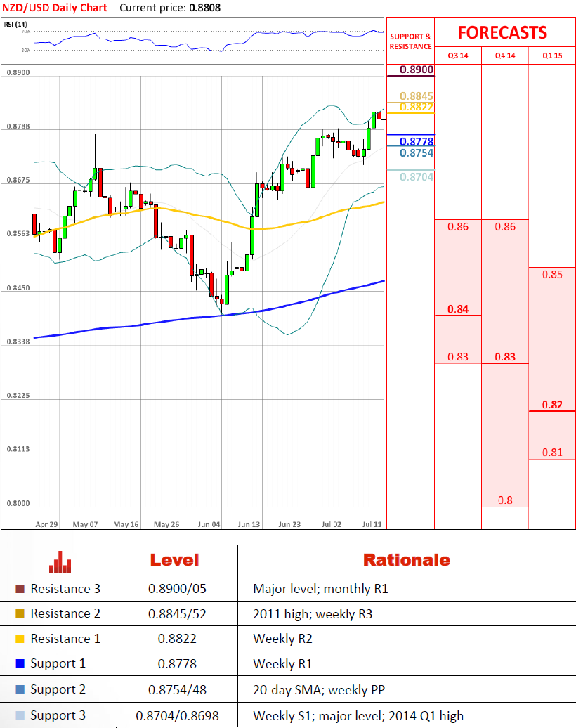The image size is (576, 728).
Task: Click the 0.8754 support level label
Action: [417, 152]
